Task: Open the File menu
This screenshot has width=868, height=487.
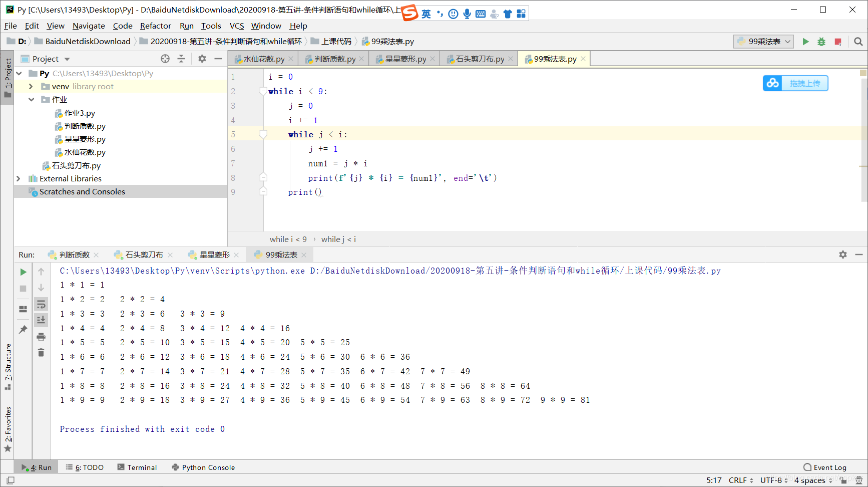Action: tap(11, 26)
